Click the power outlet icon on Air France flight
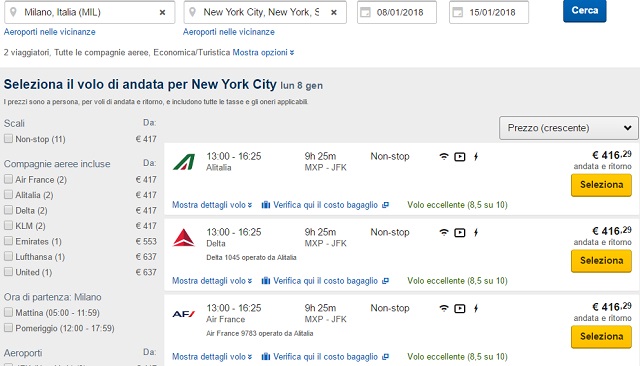Image resolution: width=640 pixels, height=366 pixels. tap(476, 308)
